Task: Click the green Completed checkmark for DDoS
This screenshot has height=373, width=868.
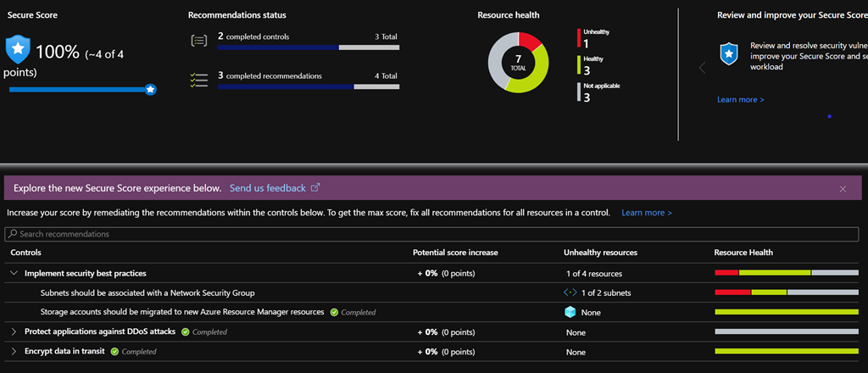Action: pyautogui.click(x=184, y=331)
